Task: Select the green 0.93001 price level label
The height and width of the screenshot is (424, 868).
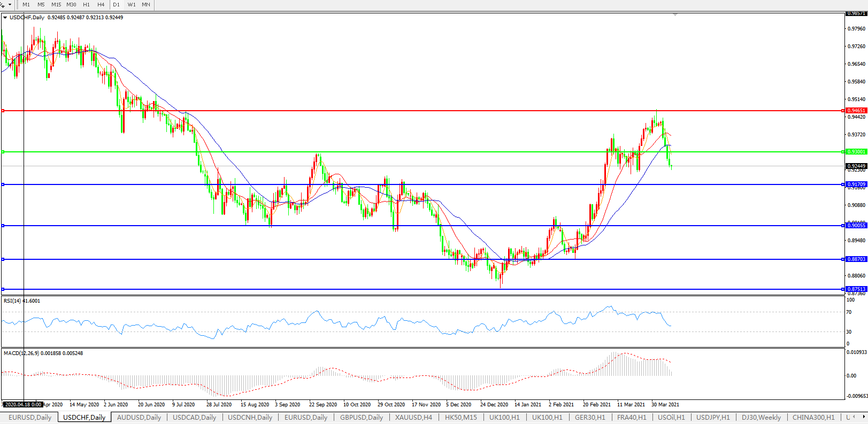Action: coord(856,152)
